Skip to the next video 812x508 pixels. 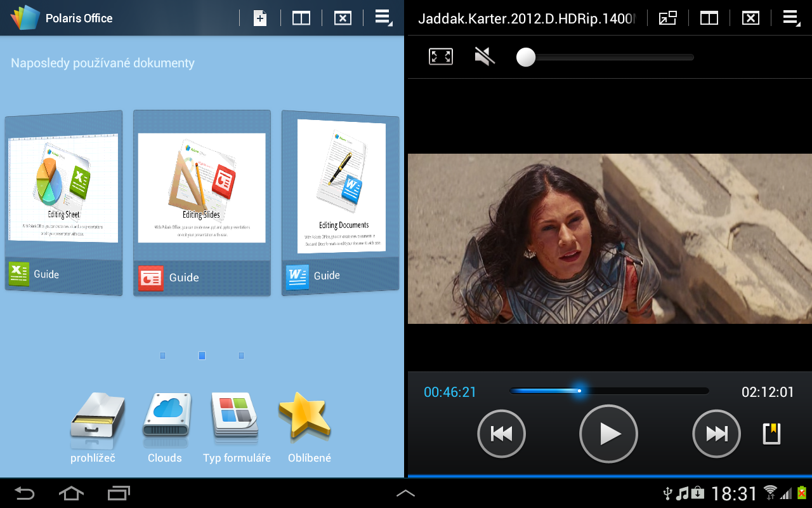(x=716, y=434)
